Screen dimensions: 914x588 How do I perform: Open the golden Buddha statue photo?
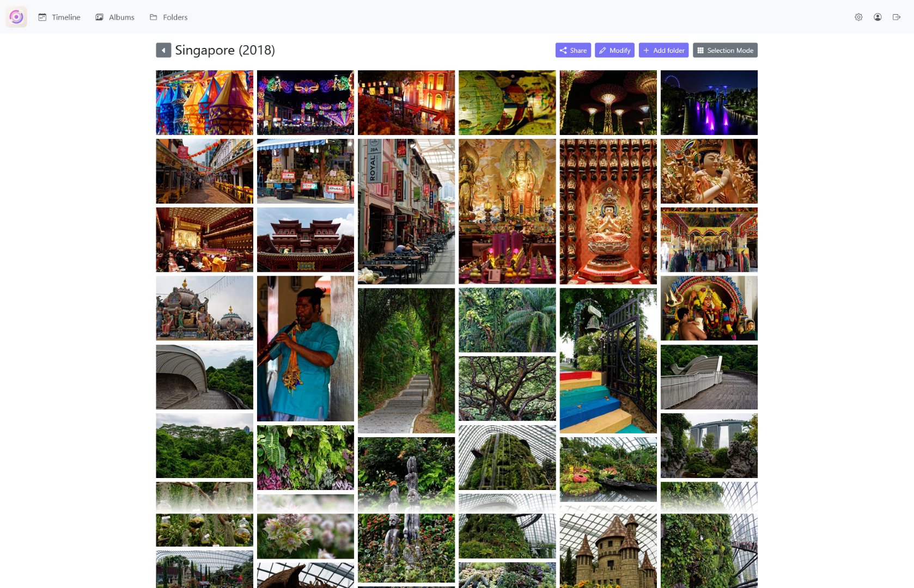point(507,211)
